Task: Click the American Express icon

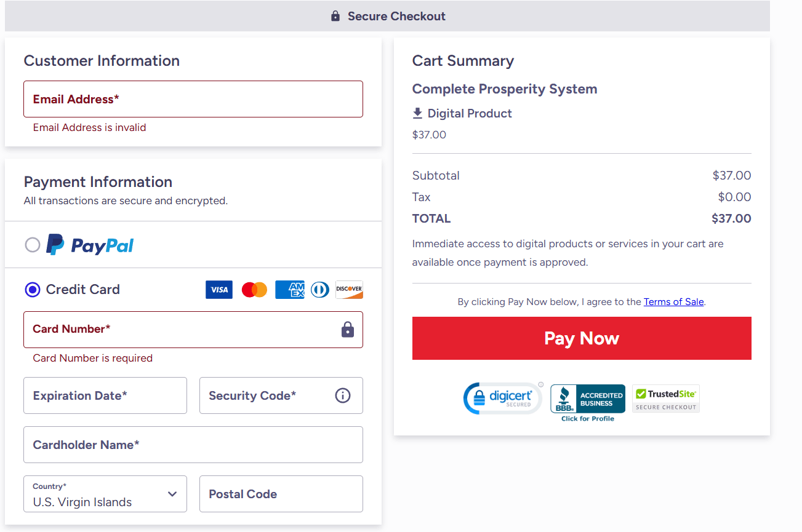Action: pyautogui.click(x=289, y=290)
